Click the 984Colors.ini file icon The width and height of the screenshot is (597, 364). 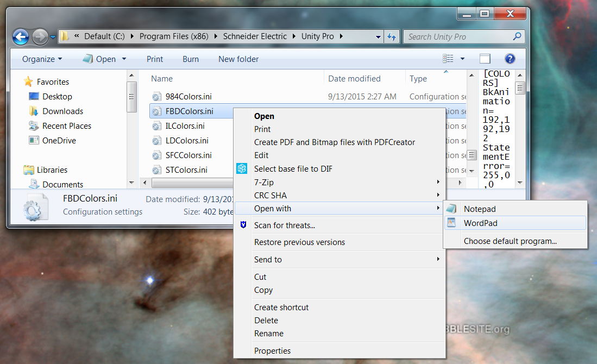pyautogui.click(x=156, y=97)
